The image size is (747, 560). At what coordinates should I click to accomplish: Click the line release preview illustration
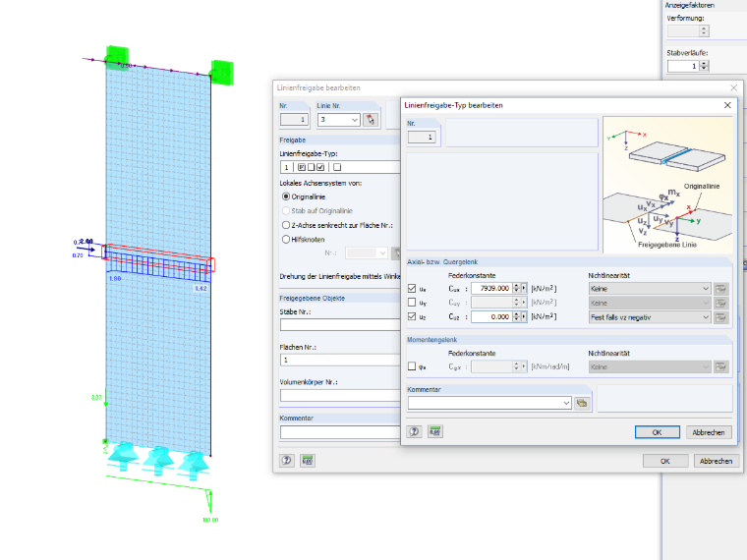[667, 185]
